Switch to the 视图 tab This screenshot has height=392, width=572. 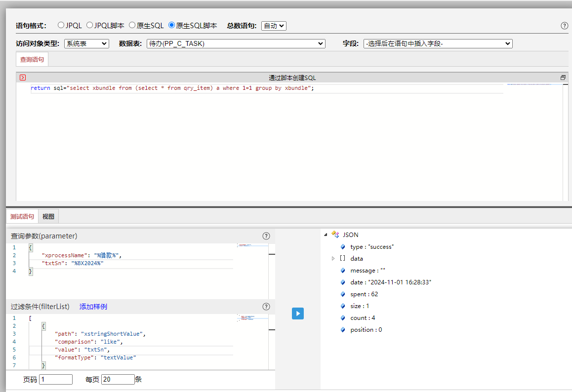(48, 216)
